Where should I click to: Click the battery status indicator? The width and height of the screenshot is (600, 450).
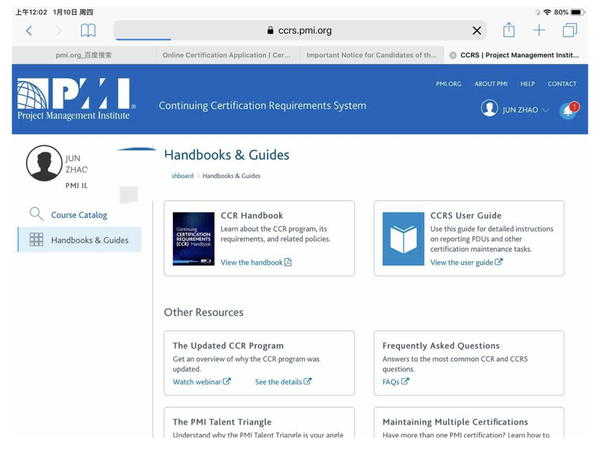pyautogui.click(x=577, y=12)
